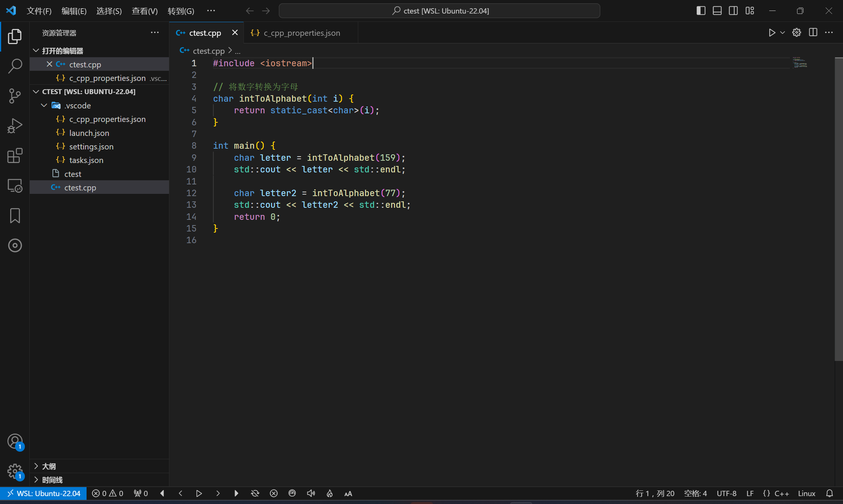
Task: Open the Accounts menu
Action: click(15, 441)
